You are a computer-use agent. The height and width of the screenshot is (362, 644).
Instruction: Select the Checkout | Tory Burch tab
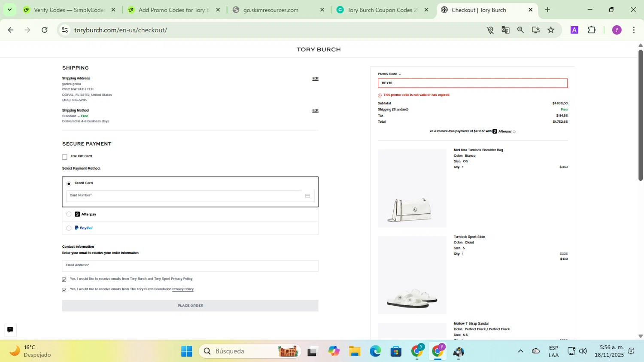pos(479,9)
